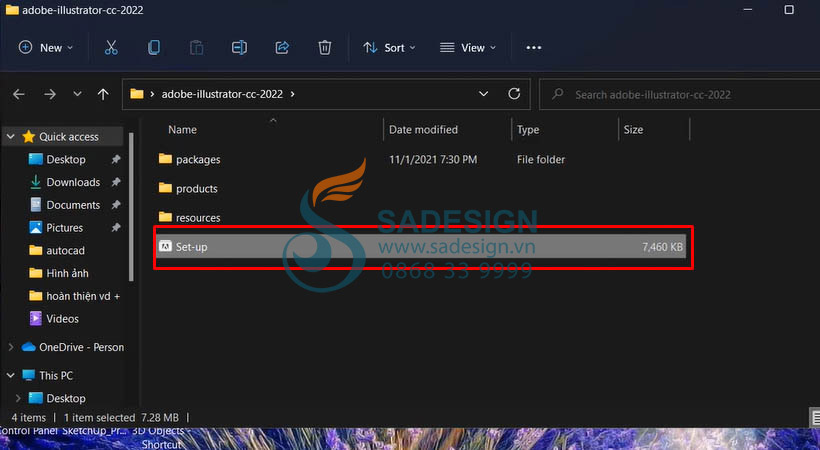Expand breadcrumb chevron after adobe-illustrator-cc-2022
Screen dimensions: 820x450
[x=292, y=94]
